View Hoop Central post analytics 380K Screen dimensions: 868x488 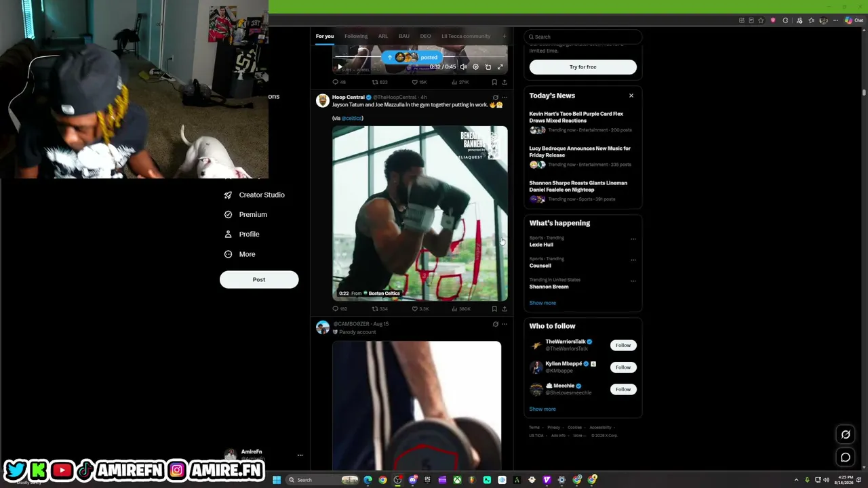(x=461, y=309)
